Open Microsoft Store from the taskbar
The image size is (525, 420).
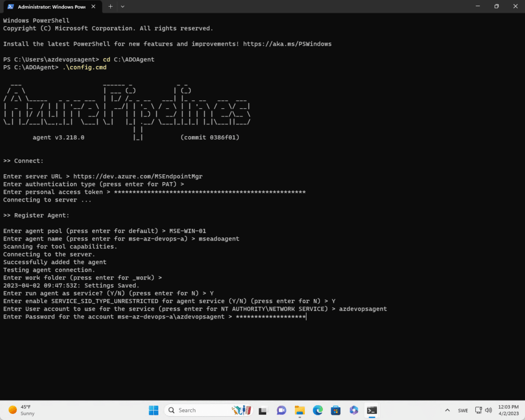[x=335, y=410]
